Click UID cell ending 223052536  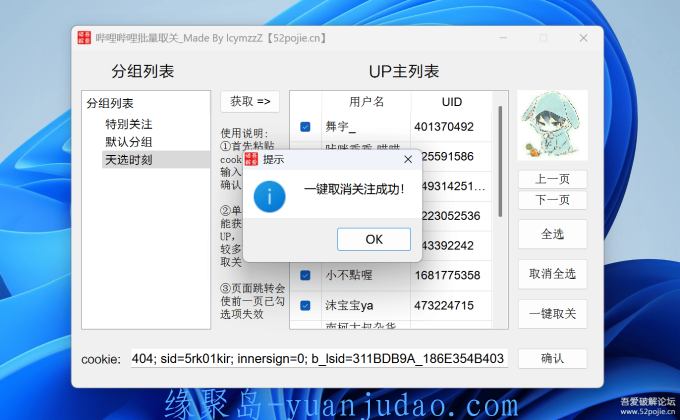tap(451, 216)
